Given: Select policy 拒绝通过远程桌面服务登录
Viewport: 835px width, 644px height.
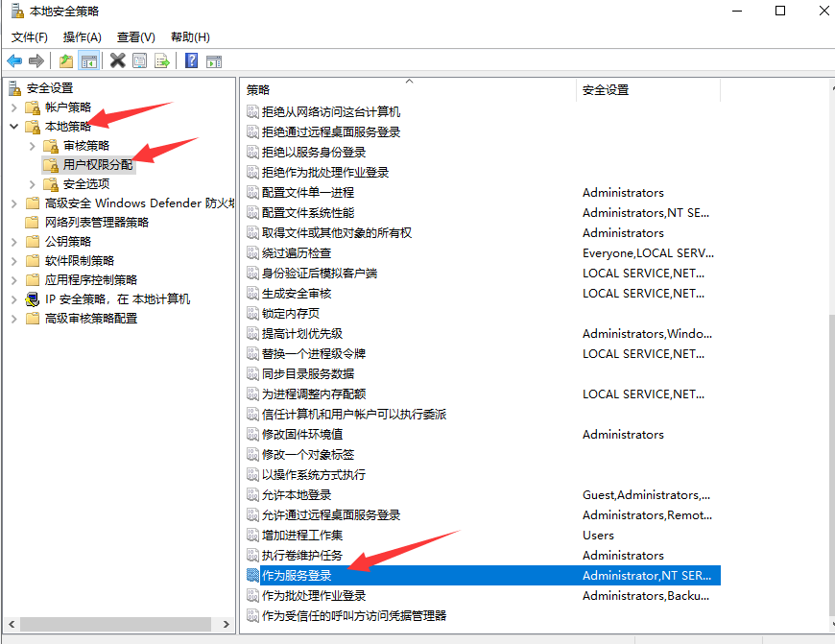Looking at the screenshot, I should tap(331, 132).
